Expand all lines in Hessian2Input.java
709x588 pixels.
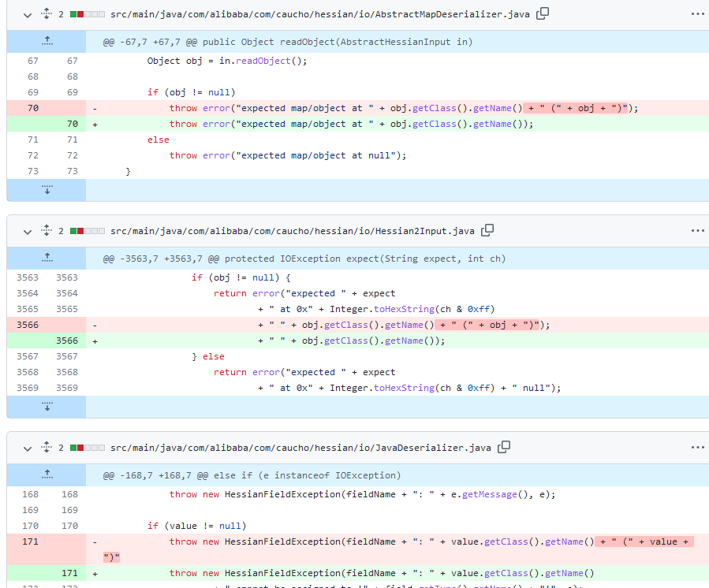pyautogui.click(x=47, y=230)
